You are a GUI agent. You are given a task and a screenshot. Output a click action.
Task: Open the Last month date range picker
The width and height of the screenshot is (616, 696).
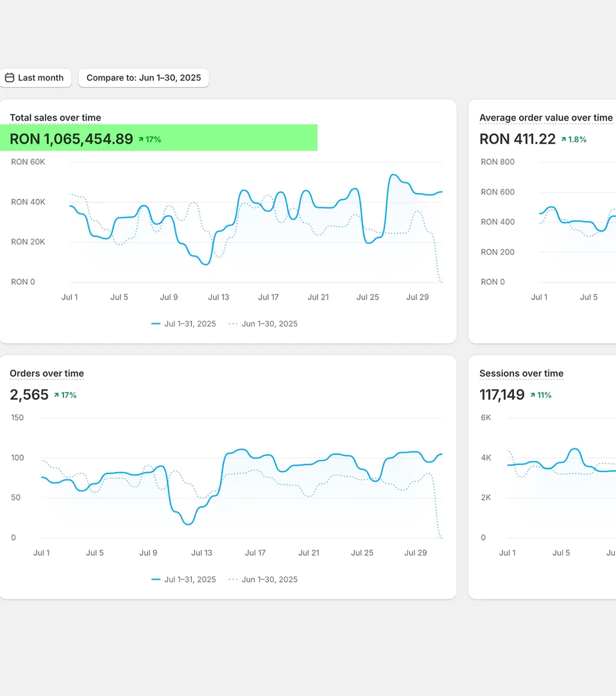pos(35,78)
